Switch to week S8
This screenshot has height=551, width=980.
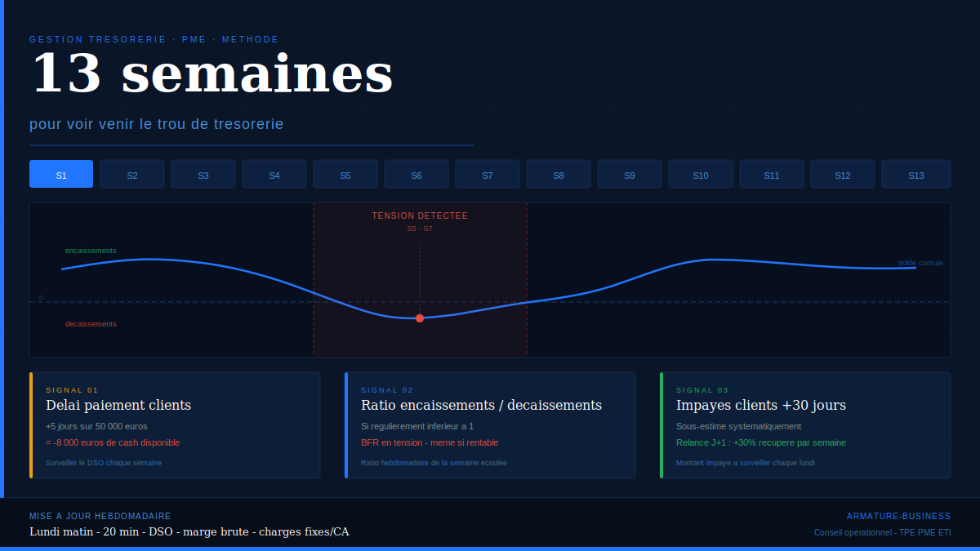point(559,174)
